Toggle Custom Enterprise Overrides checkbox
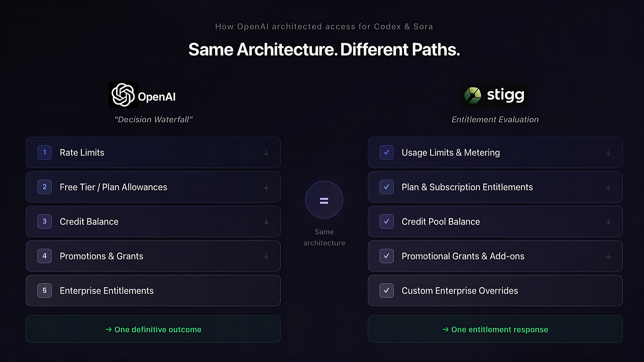This screenshot has height=362, width=644. point(386,290)
